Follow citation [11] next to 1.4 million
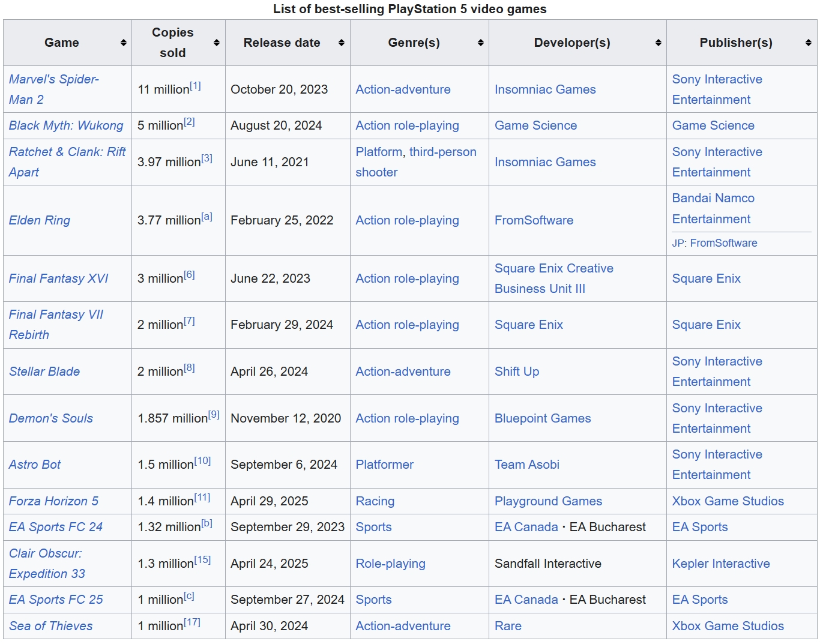Image resolution: width=823 pixels, height=644 pixels. coord(202,498)
